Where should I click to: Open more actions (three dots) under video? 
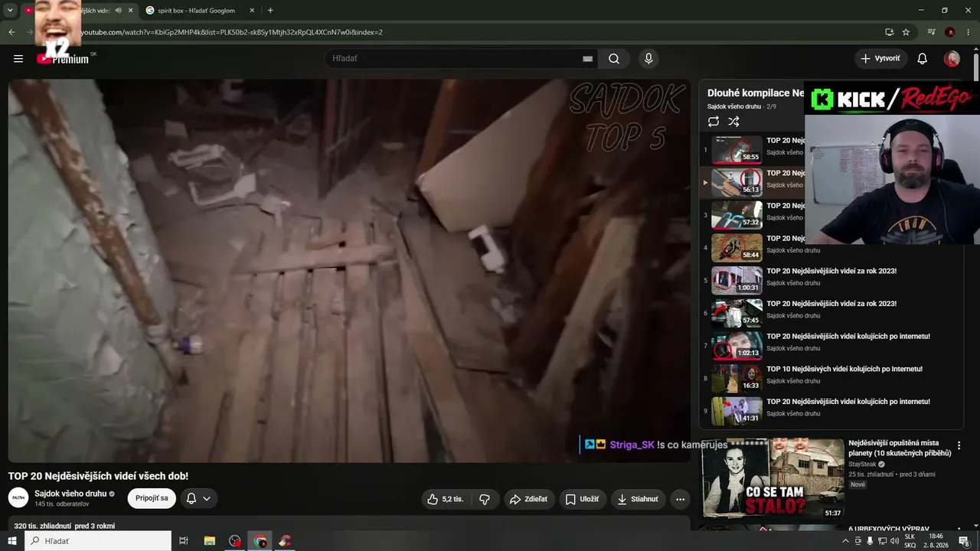(680, 499)
